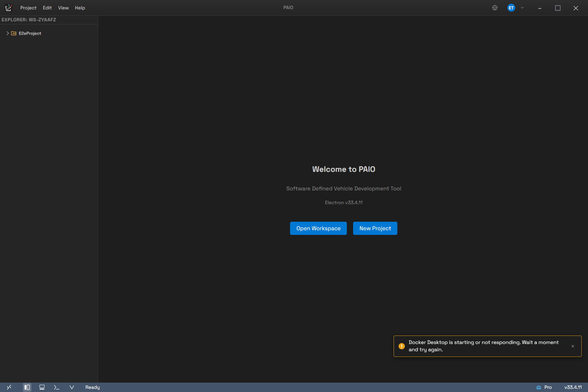Expand the user account dropdown arrow
This screenshot has height=392, width=588.
[x=522, y=8]
